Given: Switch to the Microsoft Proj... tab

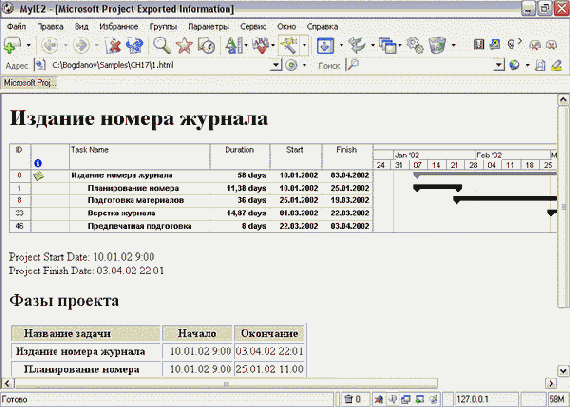Looking at the screenshot, I should click(29, 83).
